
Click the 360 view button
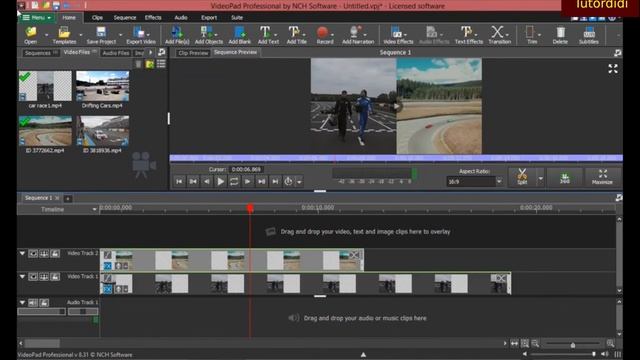(x=564, y=177)
